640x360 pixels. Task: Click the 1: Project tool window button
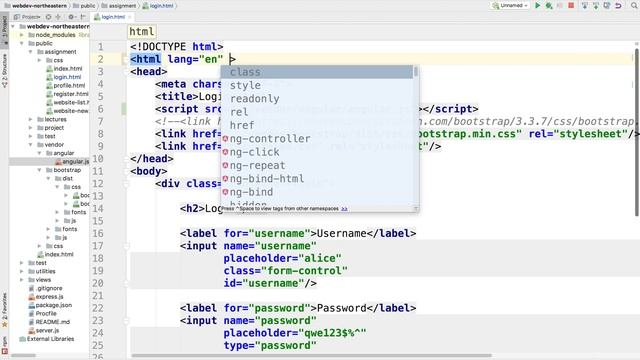(x=4, y=30)
